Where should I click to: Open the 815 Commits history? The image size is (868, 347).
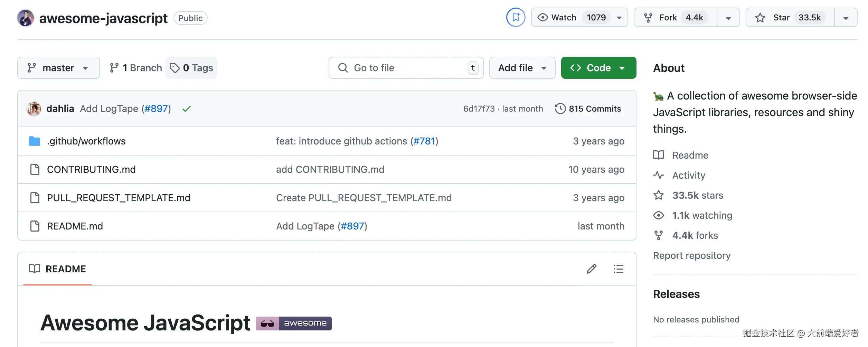click(588, 109)
